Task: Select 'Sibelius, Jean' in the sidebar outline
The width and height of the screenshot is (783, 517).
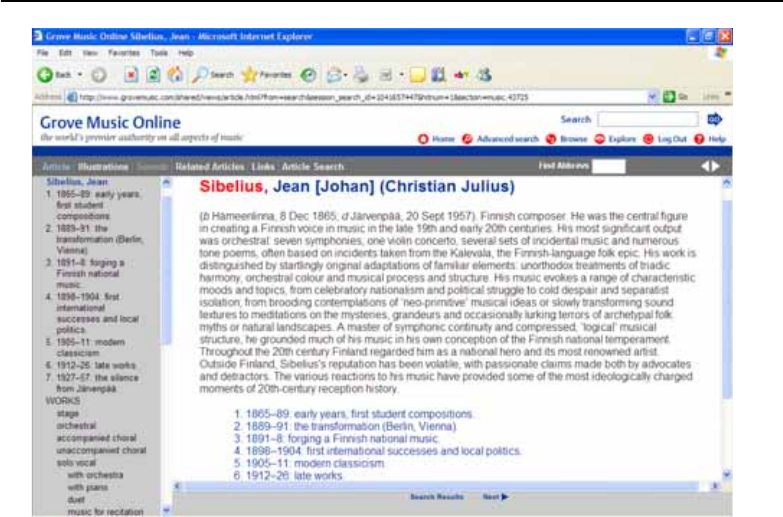Action: (77, 182)
